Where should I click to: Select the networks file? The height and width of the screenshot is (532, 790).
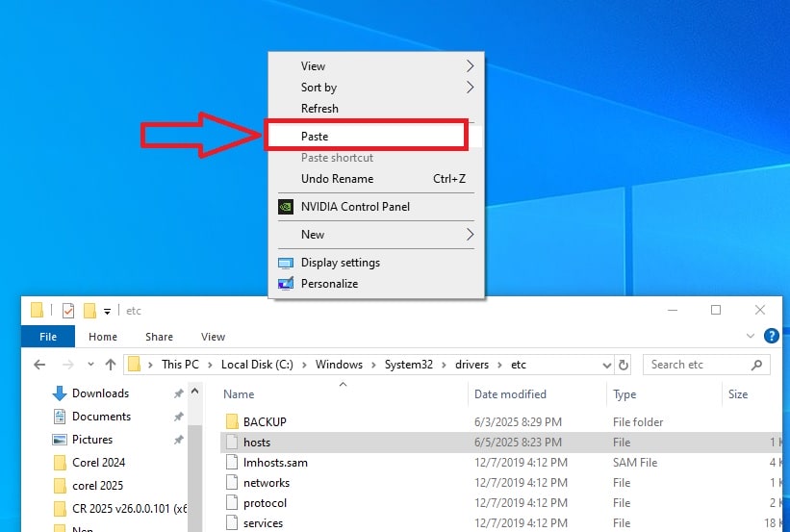(x=501, y=483)
